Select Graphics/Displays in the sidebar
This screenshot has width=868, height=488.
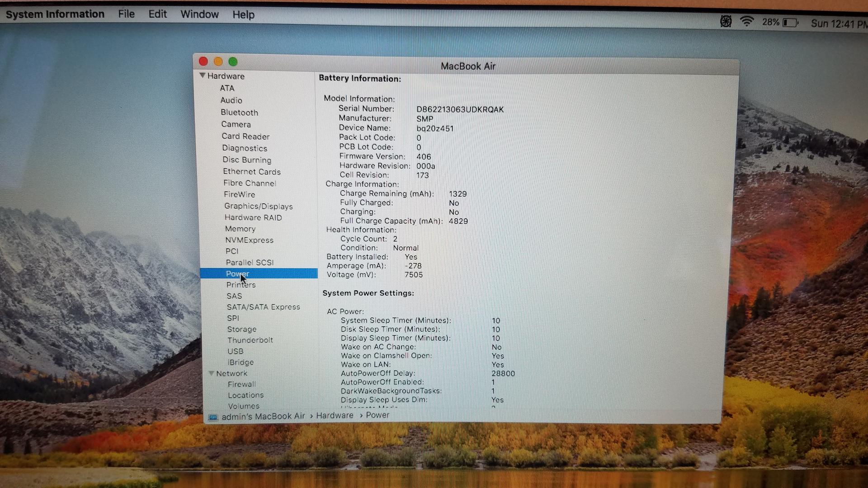point(258,206)
